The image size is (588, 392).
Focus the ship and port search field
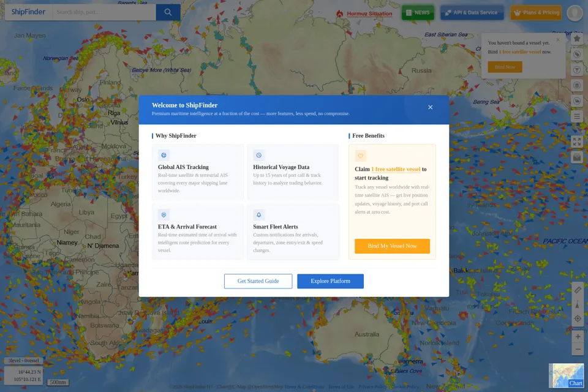tap(104, 12)
